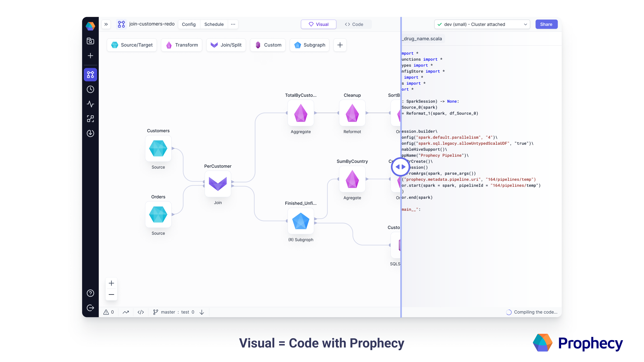Open the three-dots more options menu
The width and height of the screenshot is (644, 362).
(233, 24)
